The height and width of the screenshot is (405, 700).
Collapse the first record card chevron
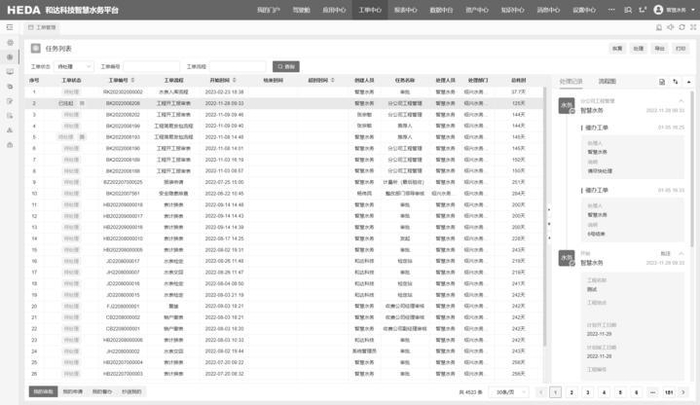pyautogui.click(x=681, y=101)
